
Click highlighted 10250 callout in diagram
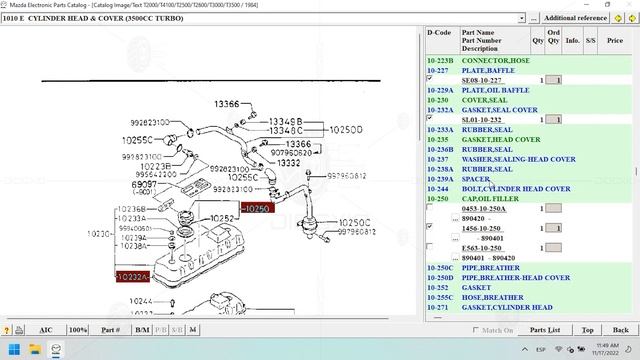(x=258, y=208)
